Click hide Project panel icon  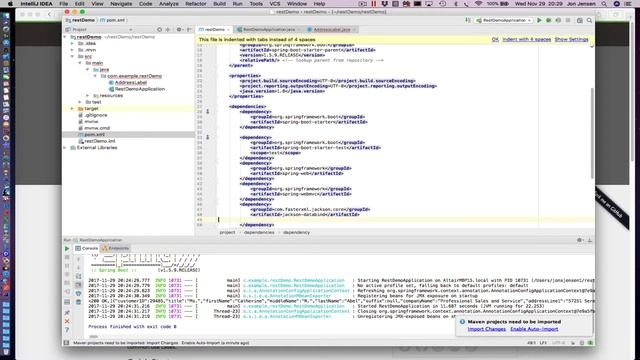coord(189,29)
